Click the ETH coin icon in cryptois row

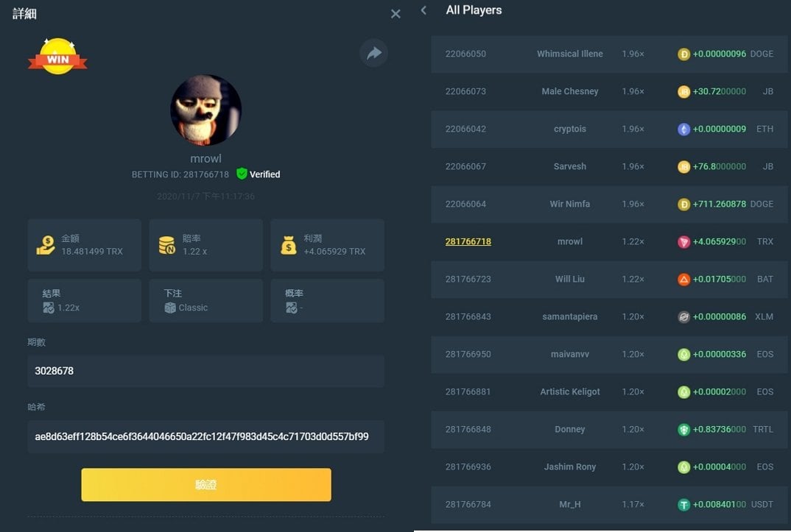683,129
